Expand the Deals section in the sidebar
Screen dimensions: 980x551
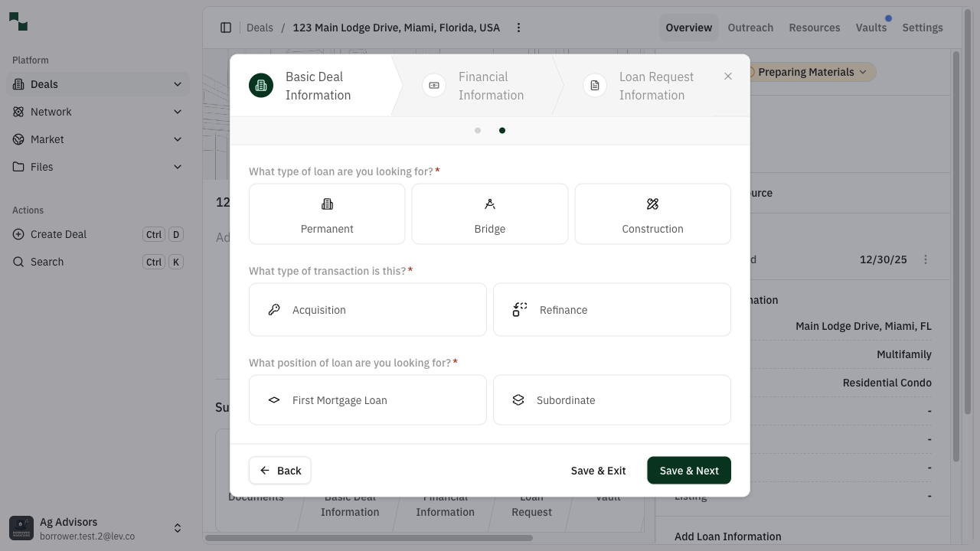tap(178, 84)
